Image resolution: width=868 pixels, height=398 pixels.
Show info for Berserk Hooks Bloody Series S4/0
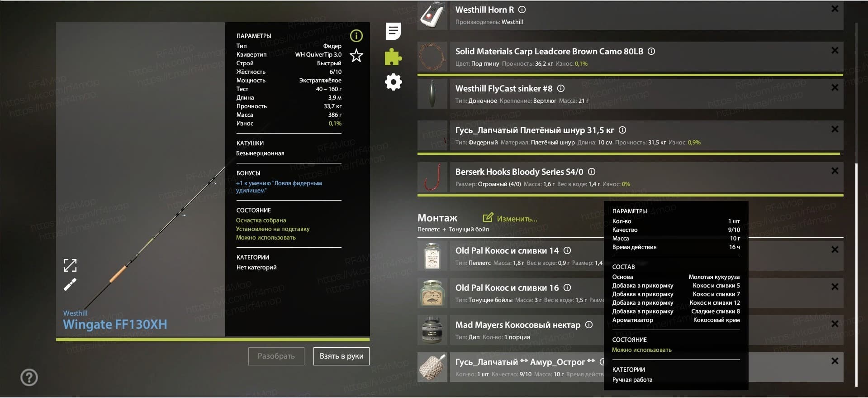(592, 172)
